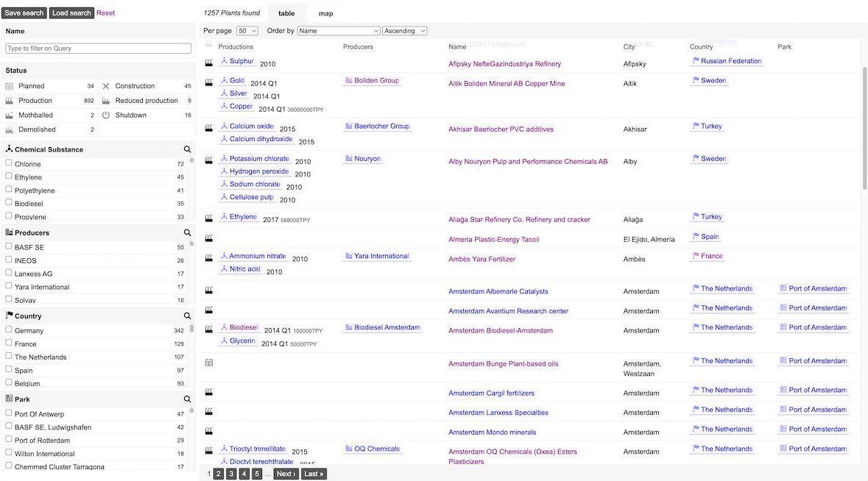The width and height of the screenshot is (868, 481).
Task: Open the Per page dropdown
Action: tap(245, 29)
